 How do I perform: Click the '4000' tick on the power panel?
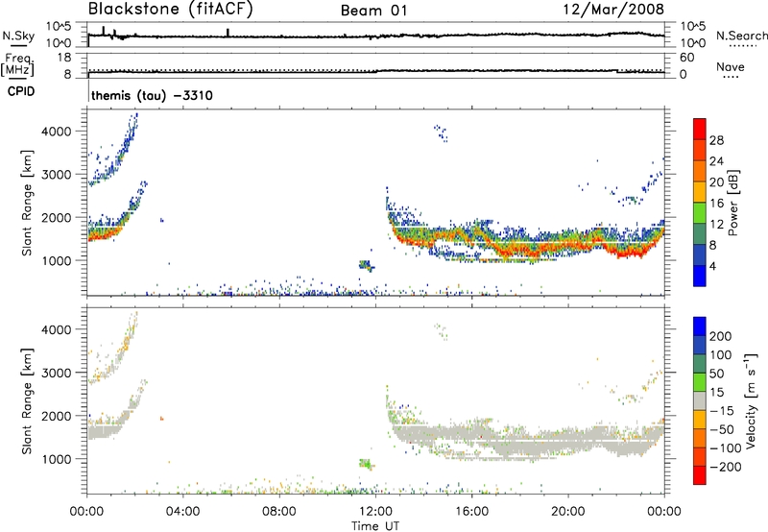click(x=56, y=132)
